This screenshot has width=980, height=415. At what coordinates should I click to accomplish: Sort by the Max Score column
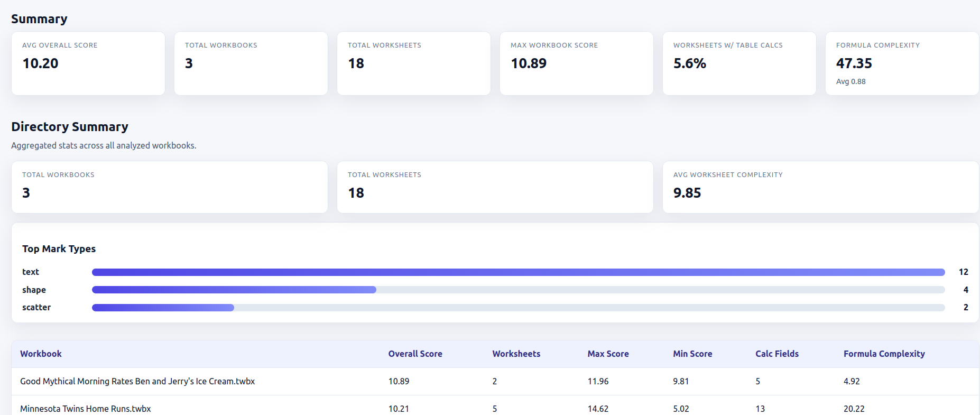click(608, 354)
